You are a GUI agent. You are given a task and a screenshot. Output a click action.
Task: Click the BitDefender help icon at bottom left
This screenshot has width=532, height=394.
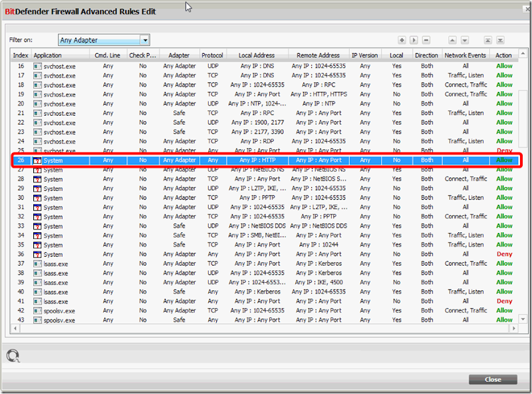(x=13, y=355)
